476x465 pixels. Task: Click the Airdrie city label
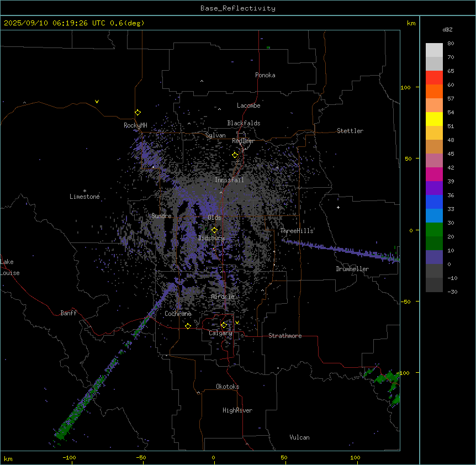[223, 297]
